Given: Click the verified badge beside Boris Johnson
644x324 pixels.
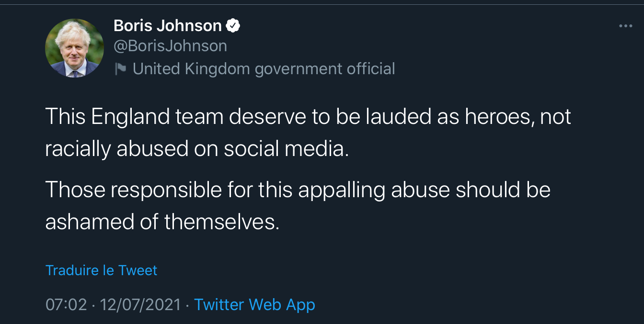Looking at the screenshot, I should point(233,26).
